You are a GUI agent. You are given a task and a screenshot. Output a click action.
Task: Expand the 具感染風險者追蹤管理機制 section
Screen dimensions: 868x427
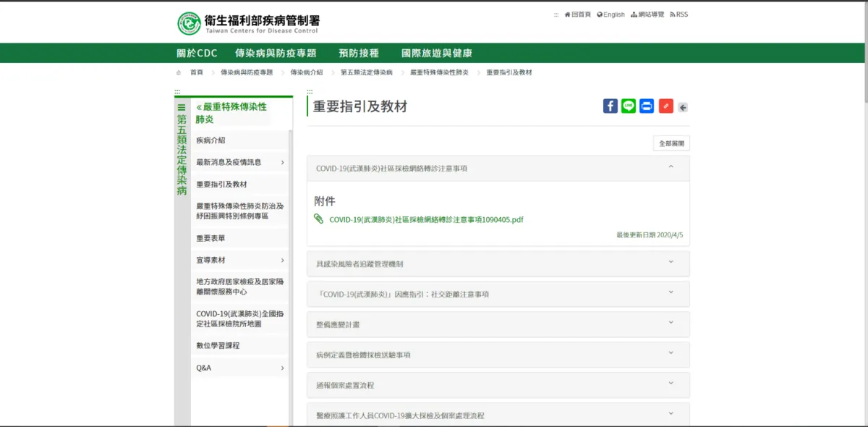(x=498, y=263)
